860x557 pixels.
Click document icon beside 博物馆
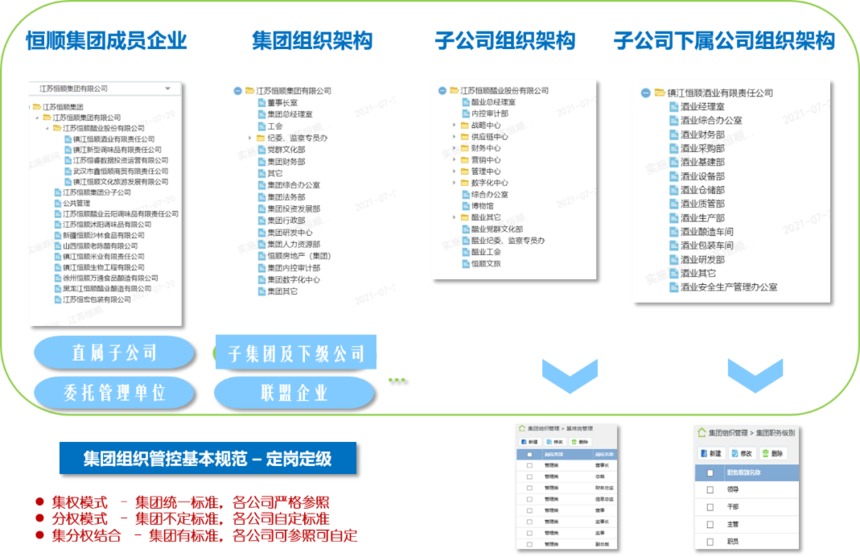[466, 206]
